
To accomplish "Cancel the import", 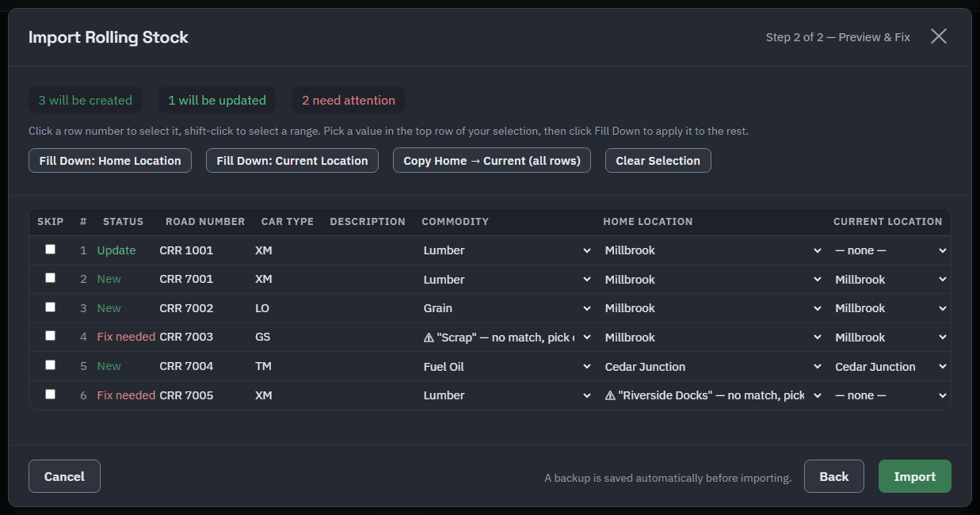I will [64, 476].
